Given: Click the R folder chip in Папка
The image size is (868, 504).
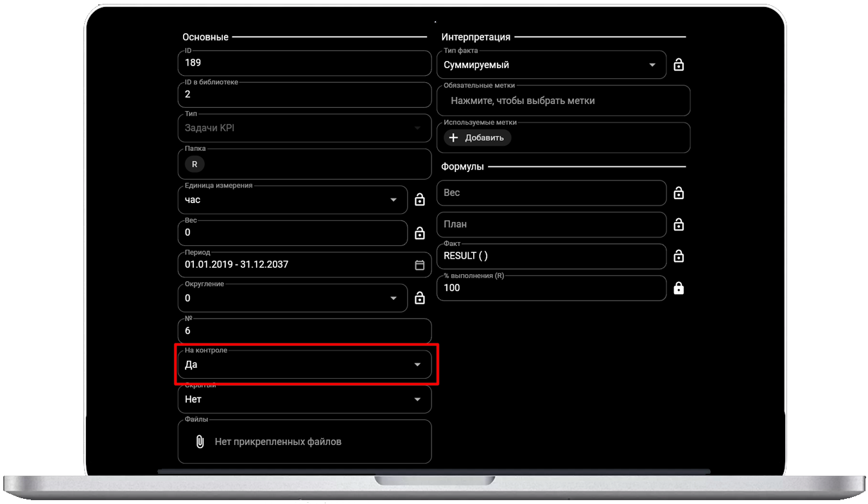Looking at the screenshot, I should click(195, 164).
